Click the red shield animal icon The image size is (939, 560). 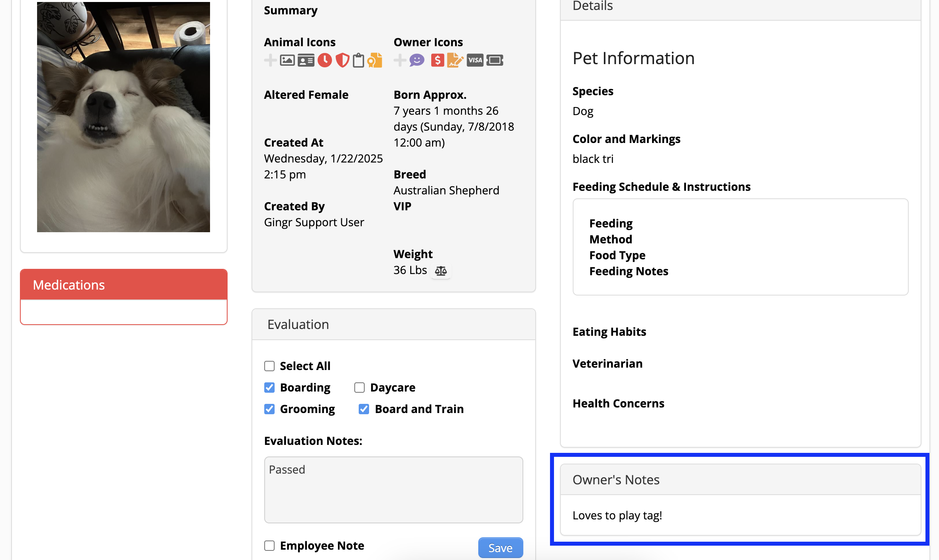tap(342, 60)
